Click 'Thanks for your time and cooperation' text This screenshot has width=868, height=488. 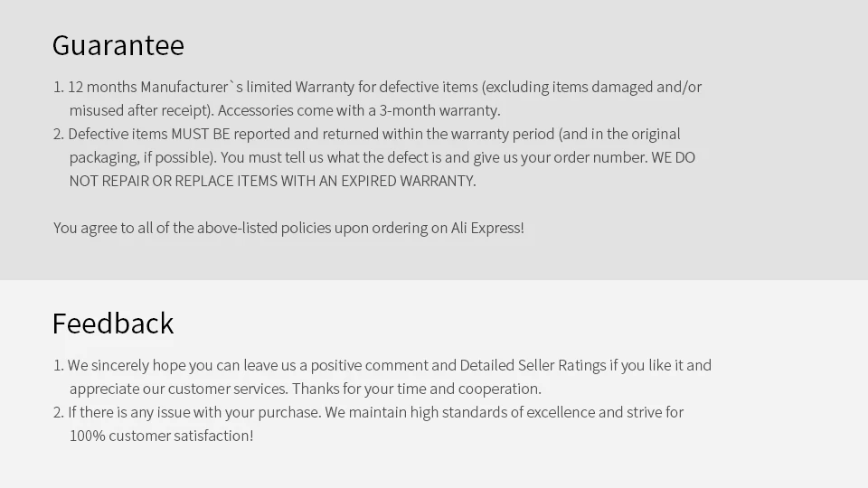coord(416,389)
